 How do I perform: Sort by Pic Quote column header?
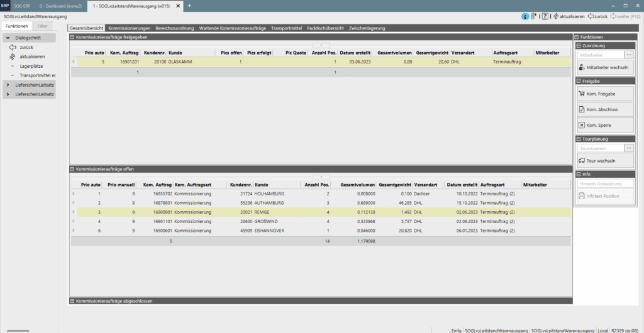coord(296,53)
